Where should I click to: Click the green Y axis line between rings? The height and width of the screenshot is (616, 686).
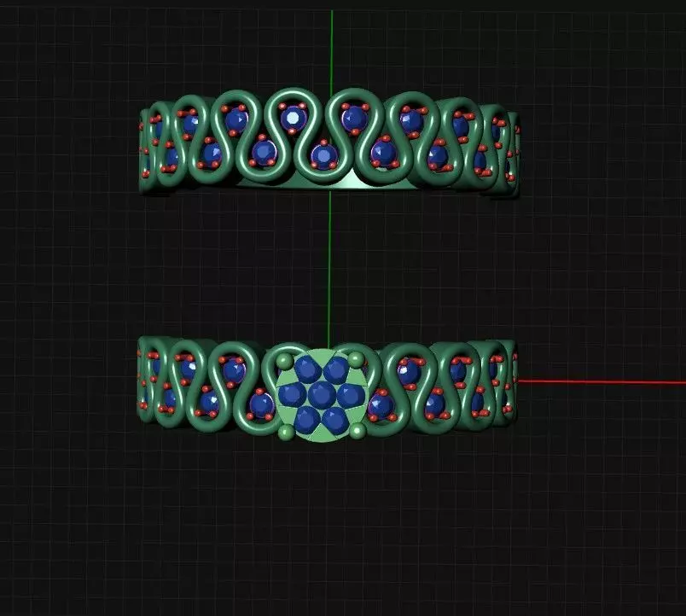pyautogui.click(x=329, y=268)
